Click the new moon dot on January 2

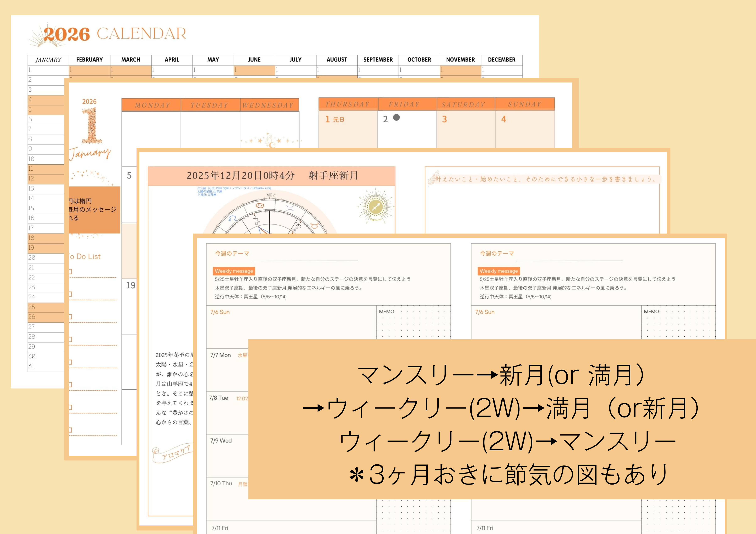click(396, 117)
